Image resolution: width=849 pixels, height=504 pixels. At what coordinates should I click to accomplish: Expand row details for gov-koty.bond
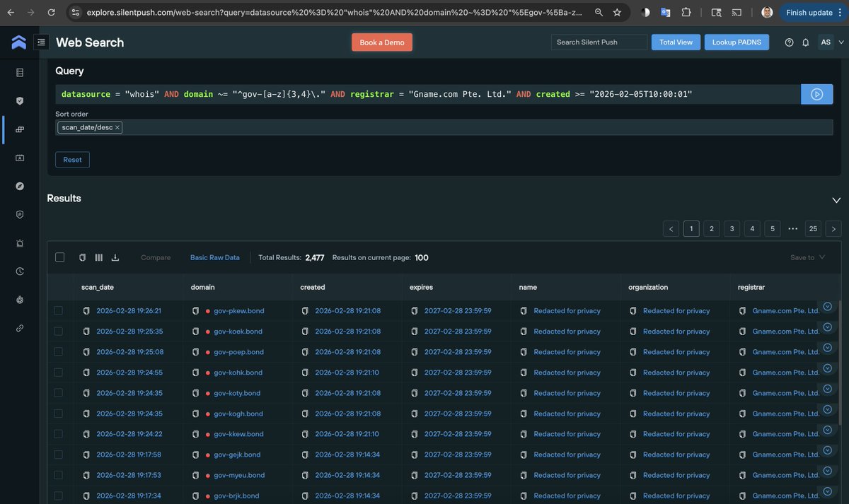828,389
